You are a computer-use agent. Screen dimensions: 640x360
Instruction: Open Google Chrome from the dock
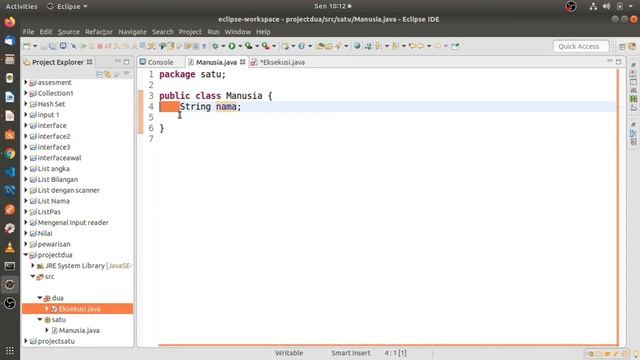click(x=10, y=154)
